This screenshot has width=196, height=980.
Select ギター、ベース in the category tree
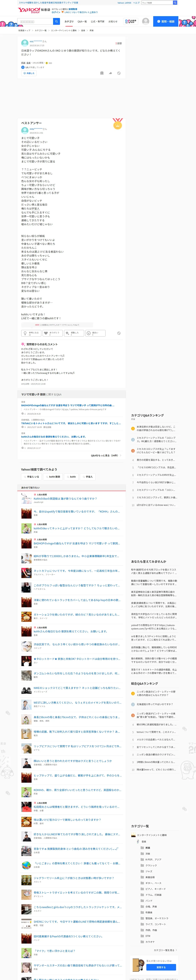click(x=153, y=883)
